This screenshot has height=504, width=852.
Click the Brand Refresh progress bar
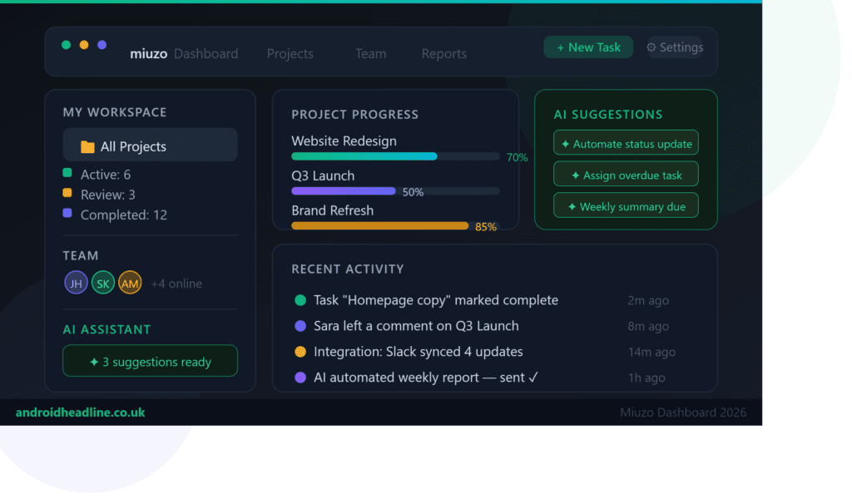[x=395, y=226]
